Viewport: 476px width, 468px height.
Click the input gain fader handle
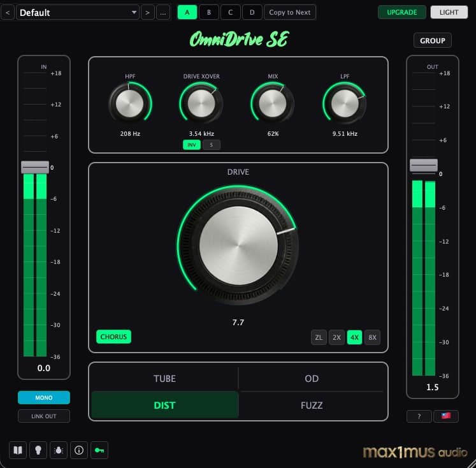[x=35, y=167]
